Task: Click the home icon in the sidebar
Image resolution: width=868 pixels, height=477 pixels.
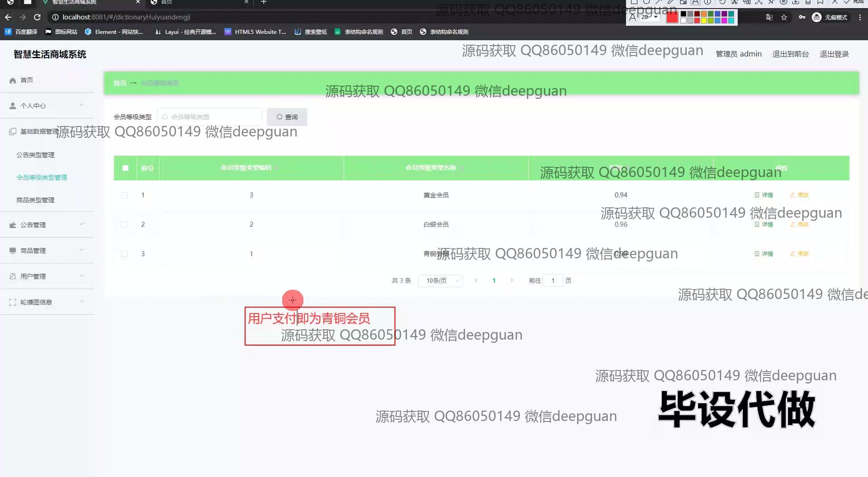Action: (13, 80)
